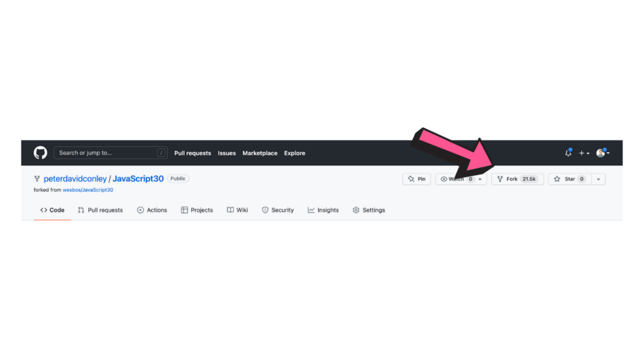Open the Insights tab
644x362 pixels.
(323, 210)
